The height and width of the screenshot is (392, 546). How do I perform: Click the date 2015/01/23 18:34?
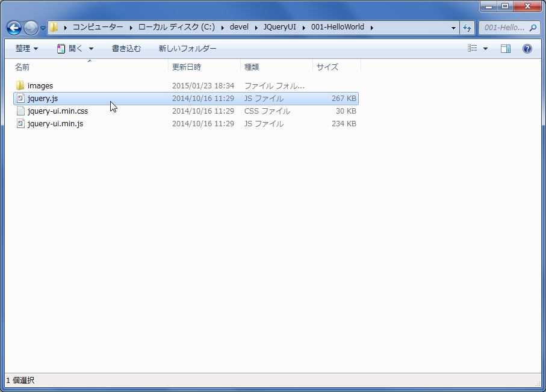tap(203, 85)
